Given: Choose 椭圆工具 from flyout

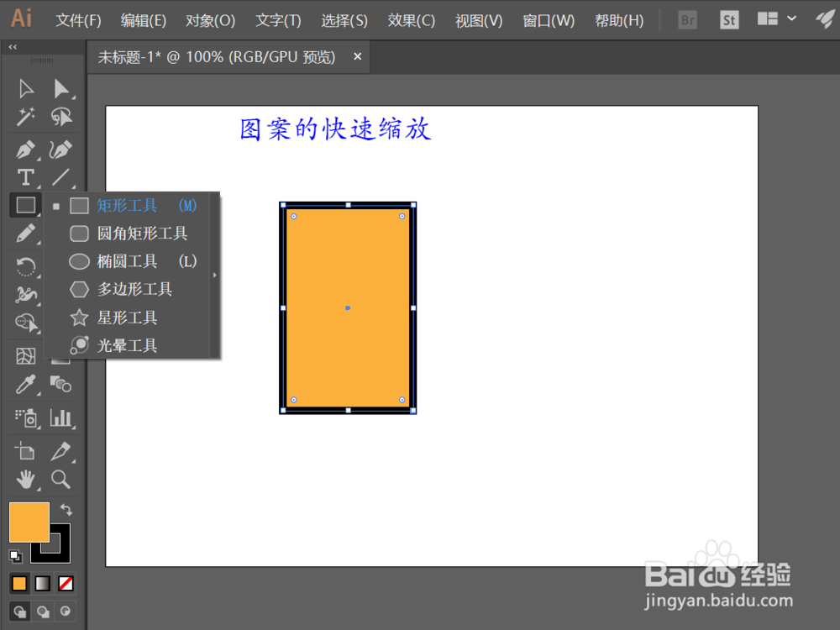Looking at the screenshot, I should 127,261.
